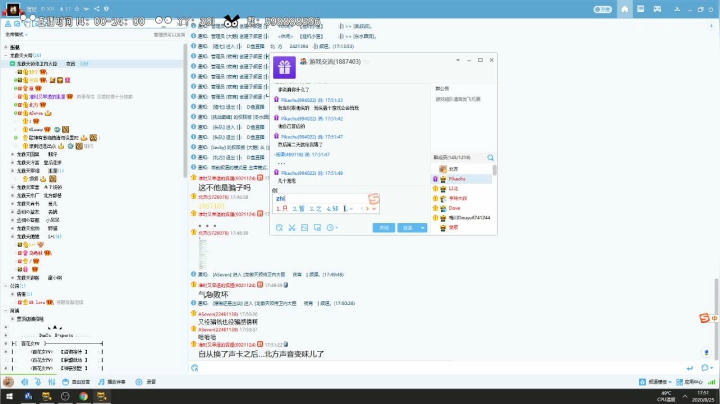Viewport: 720px width, 404px height.
Task: Click the group title 游戏交流(1887403)
Action: pyautogui.click(x=334, y=62)
